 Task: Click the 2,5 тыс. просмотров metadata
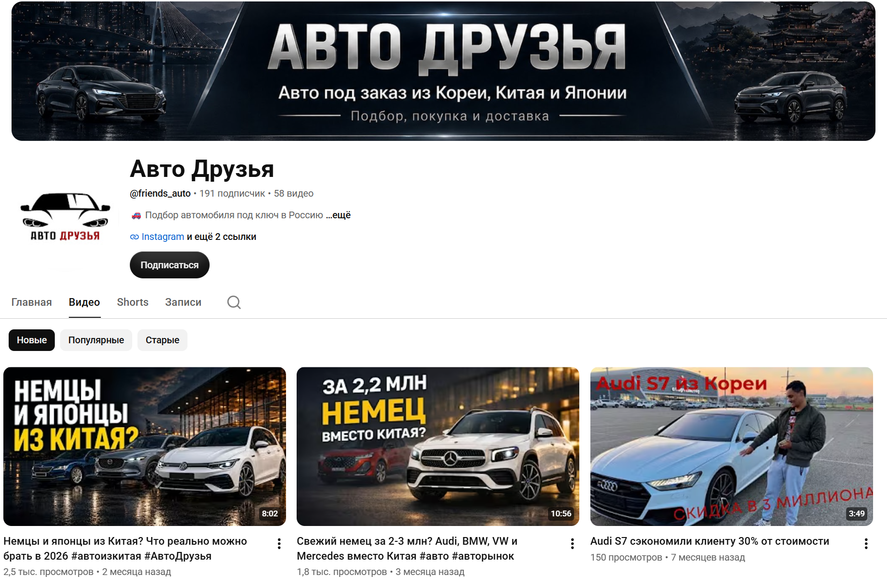point(49,572)
